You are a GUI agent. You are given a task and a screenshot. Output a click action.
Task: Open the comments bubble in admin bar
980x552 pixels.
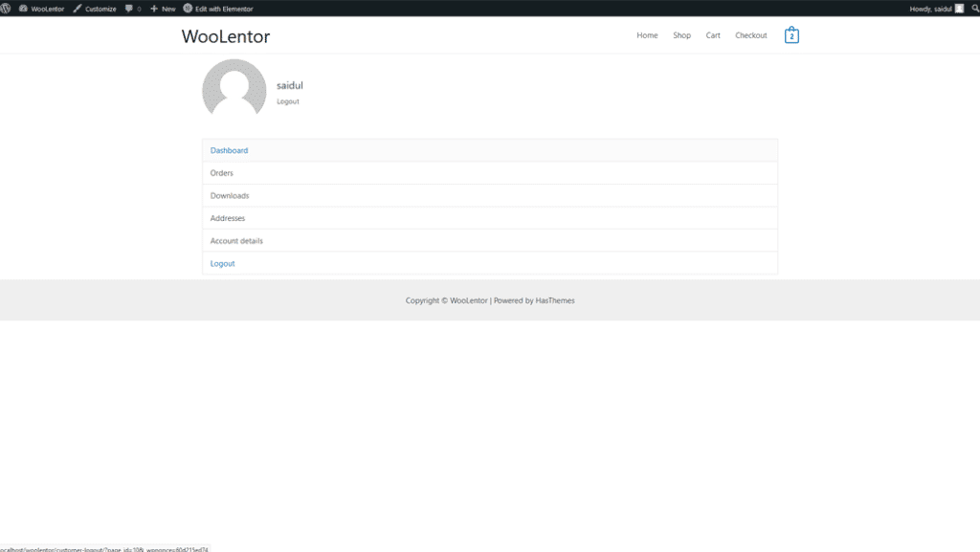[133, 9]
